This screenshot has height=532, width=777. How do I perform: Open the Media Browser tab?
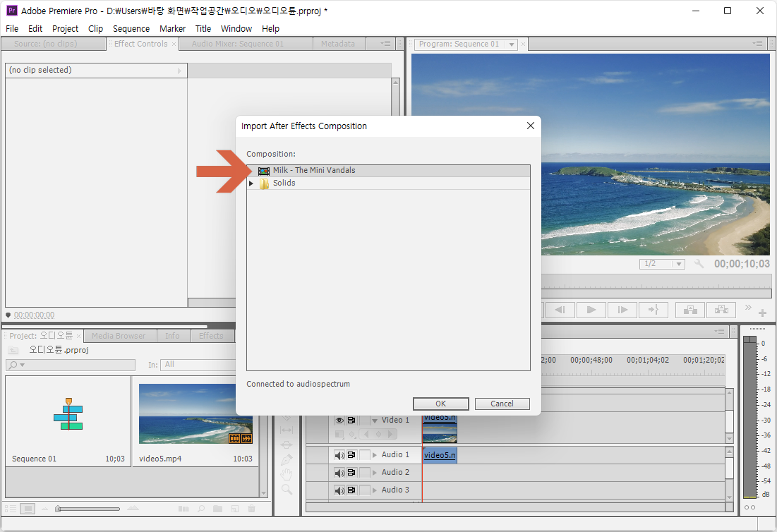pyautogui.click(x=119, y=336)
